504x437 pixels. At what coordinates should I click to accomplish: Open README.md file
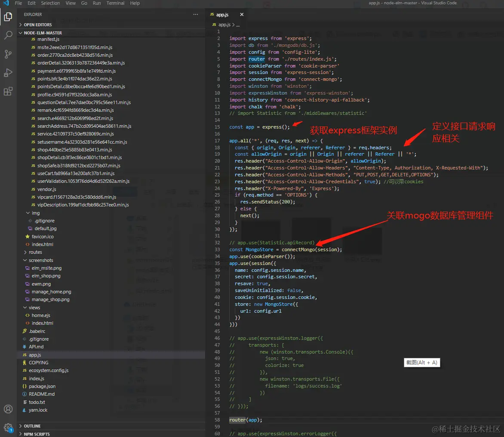pyautogui.click(x=41, y=394)
